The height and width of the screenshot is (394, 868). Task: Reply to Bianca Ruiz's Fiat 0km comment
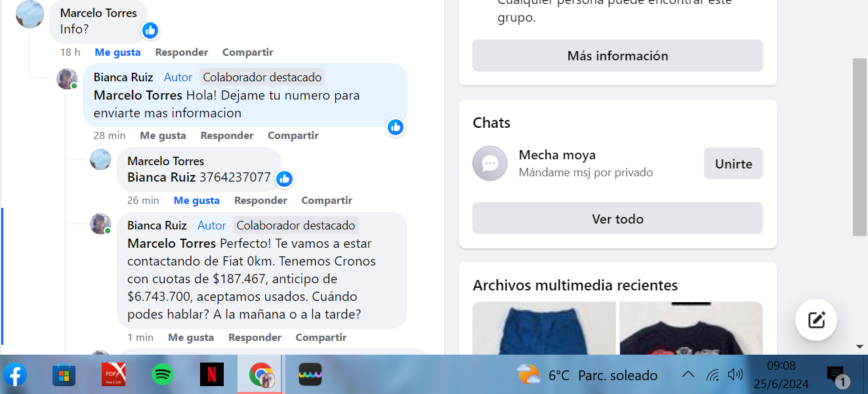(x=254, y=337)
